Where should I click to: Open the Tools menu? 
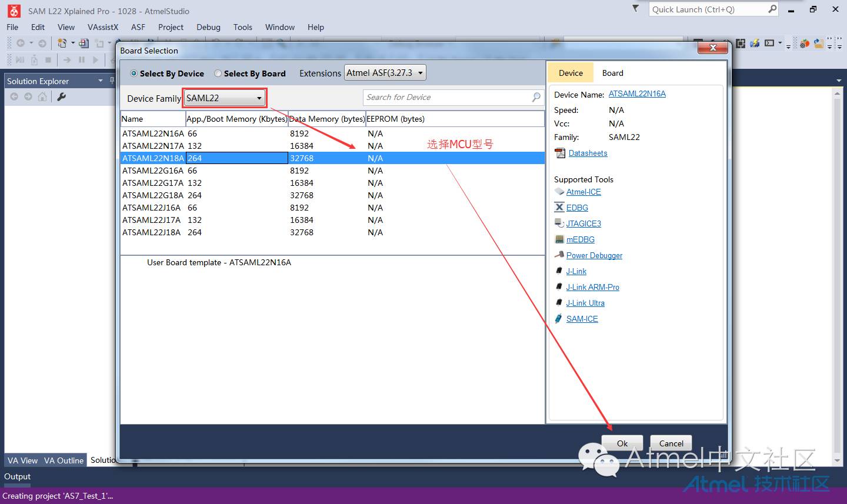pyautogui.click(x=242, y=27)
